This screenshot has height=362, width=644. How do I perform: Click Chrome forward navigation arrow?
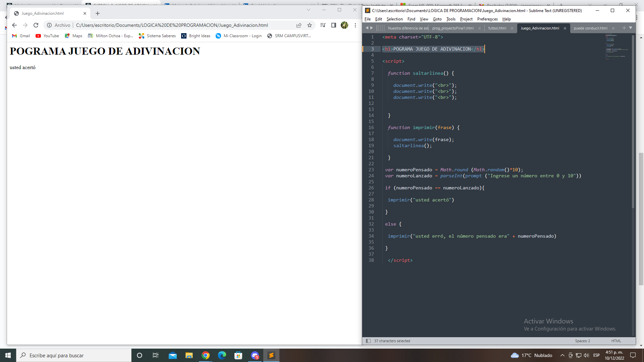point(25,25)
